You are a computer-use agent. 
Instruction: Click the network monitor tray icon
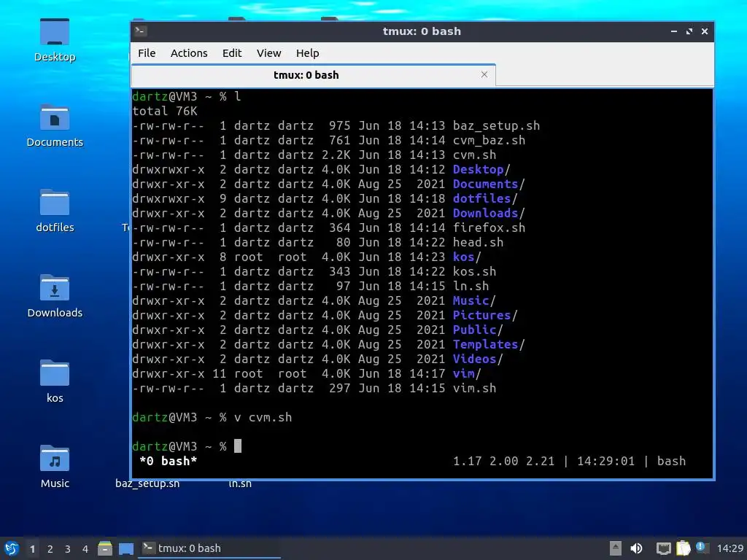pyautogui.click(x=663, y=548)
